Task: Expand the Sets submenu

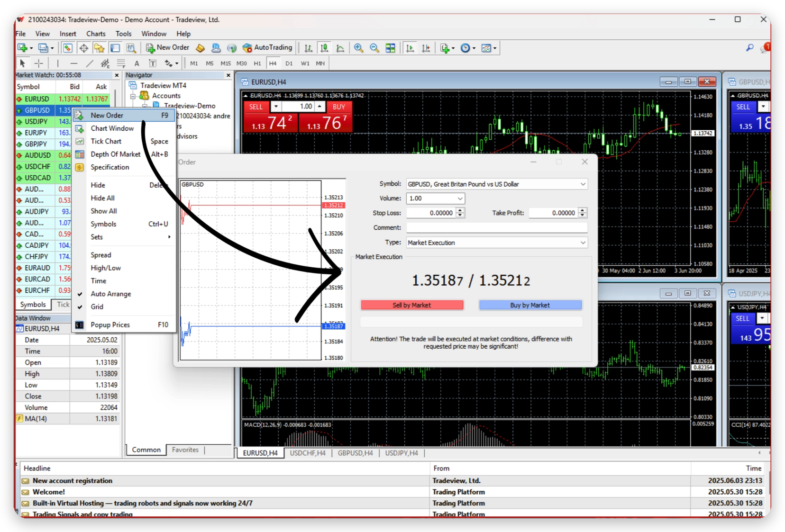Action: (x=124, y=237)
